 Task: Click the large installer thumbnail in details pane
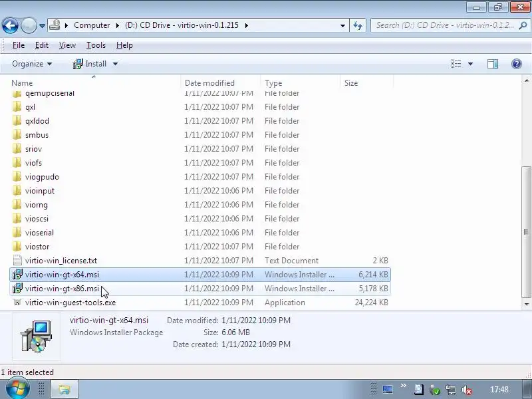[x=37, y=336]
